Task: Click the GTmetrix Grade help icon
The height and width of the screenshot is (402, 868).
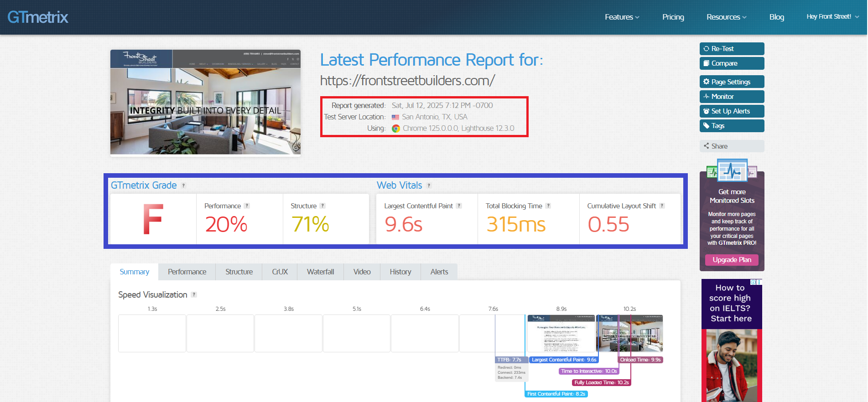Action: point(183,186)
